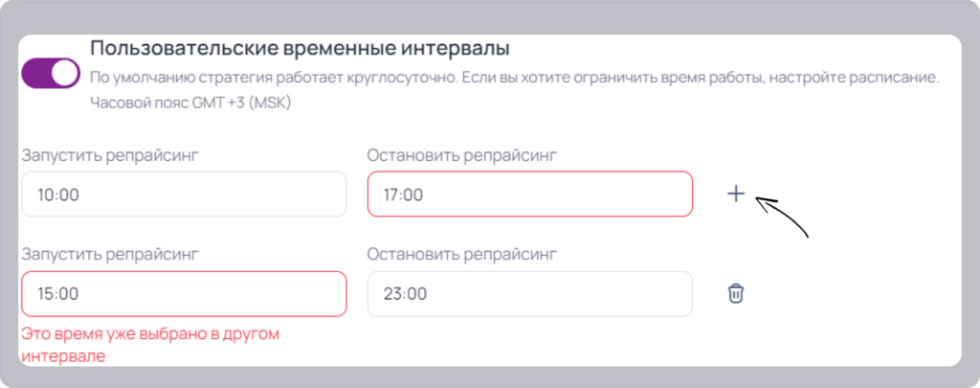Click the "Пользовательские временные интервалы" heading
This screenshot has height=388, width=980.
300,48
